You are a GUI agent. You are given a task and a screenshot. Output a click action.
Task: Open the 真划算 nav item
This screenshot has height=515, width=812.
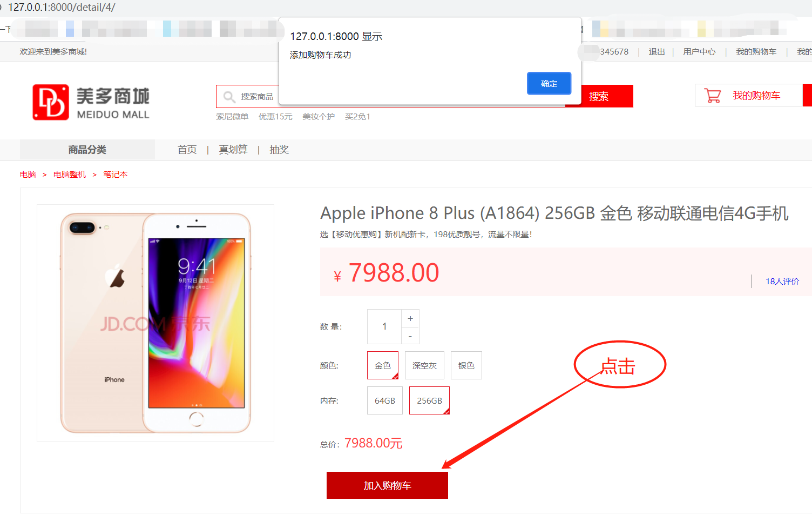pyautogui.click(x=233, y=150)
